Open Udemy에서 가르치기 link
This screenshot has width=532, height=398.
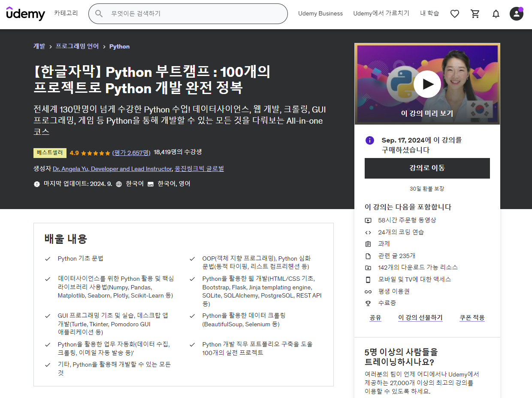tap(381, 14)
